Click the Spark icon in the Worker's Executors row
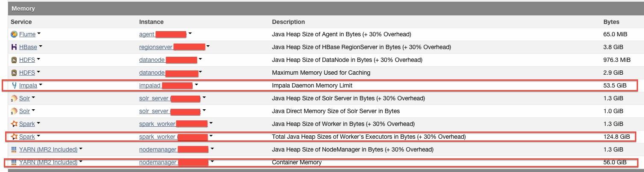 click(x=14, y=137)
